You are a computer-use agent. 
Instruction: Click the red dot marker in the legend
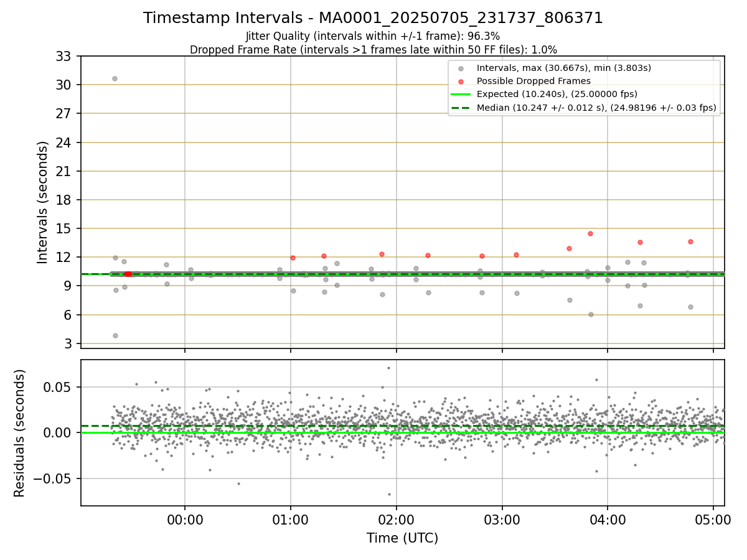[460, 82]
